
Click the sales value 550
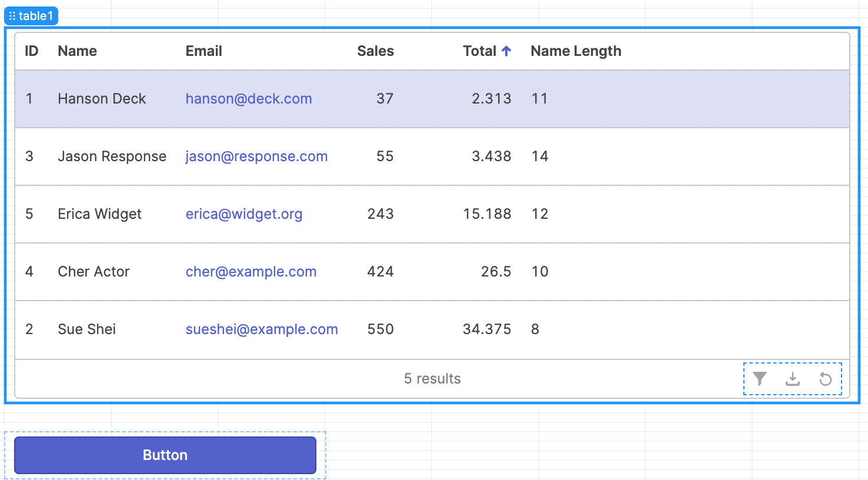(x=380, y=329)
